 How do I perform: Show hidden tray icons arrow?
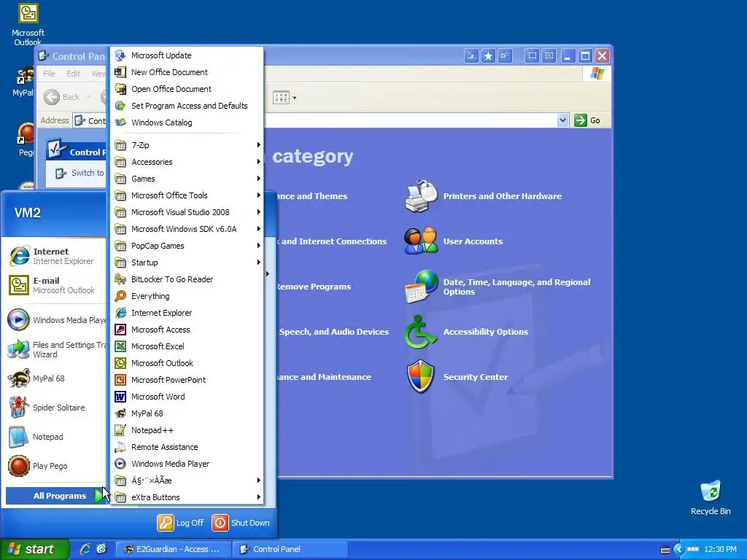coord(678,550)
